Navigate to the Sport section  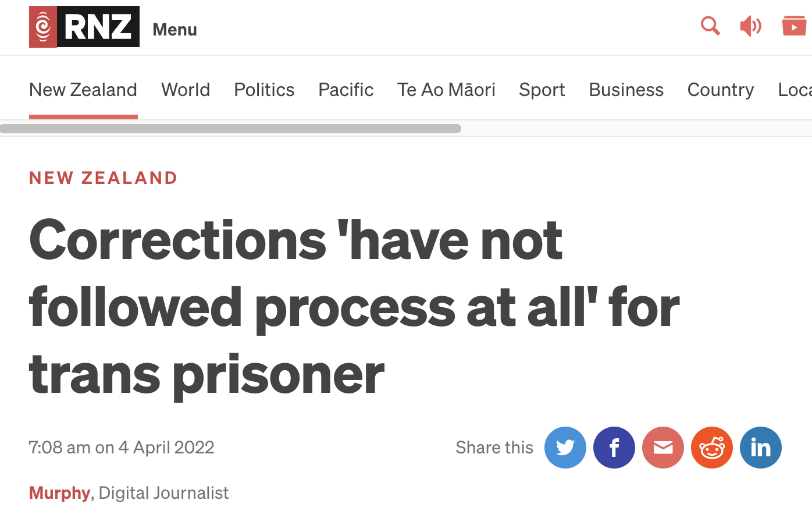[x=542, y=90]
